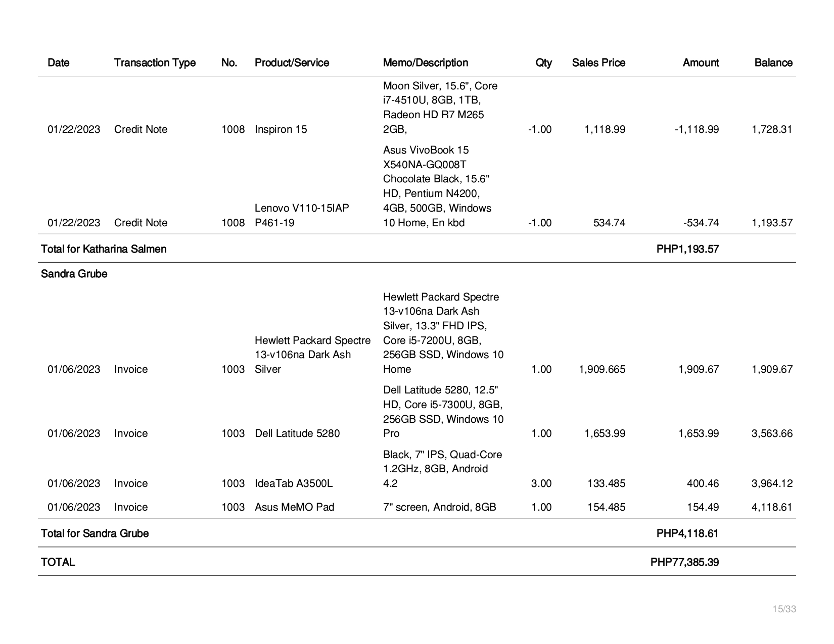Click the Total for Katharina Salmen row label
Viewport: 834px width, 644px height.
tap(104, 249)
